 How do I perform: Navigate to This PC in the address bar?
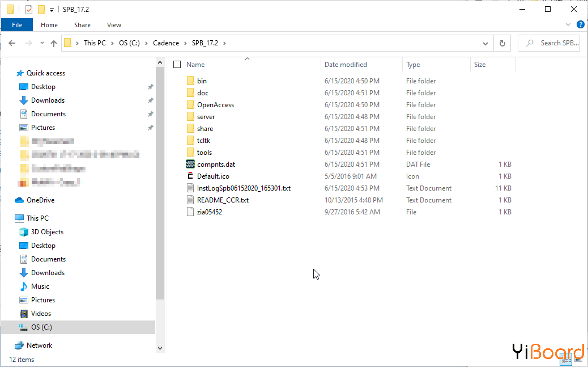pyautogui.click(x=95, y=43)
